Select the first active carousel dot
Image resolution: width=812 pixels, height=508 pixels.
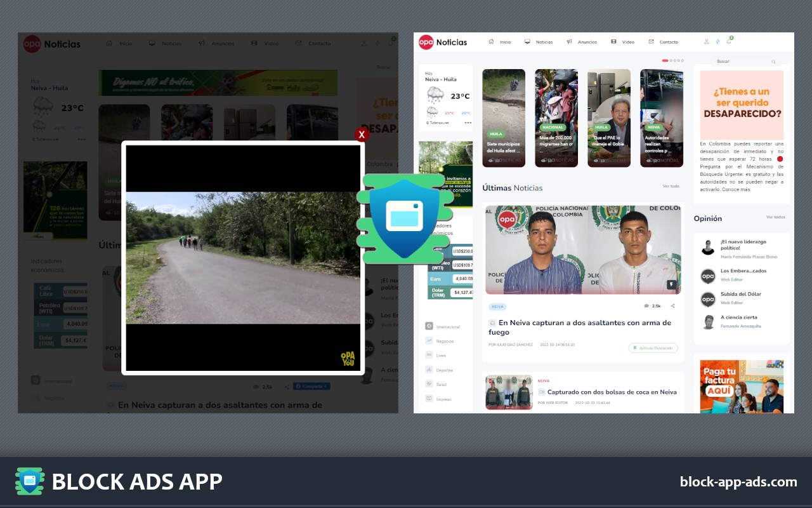(x=665, y=60)
